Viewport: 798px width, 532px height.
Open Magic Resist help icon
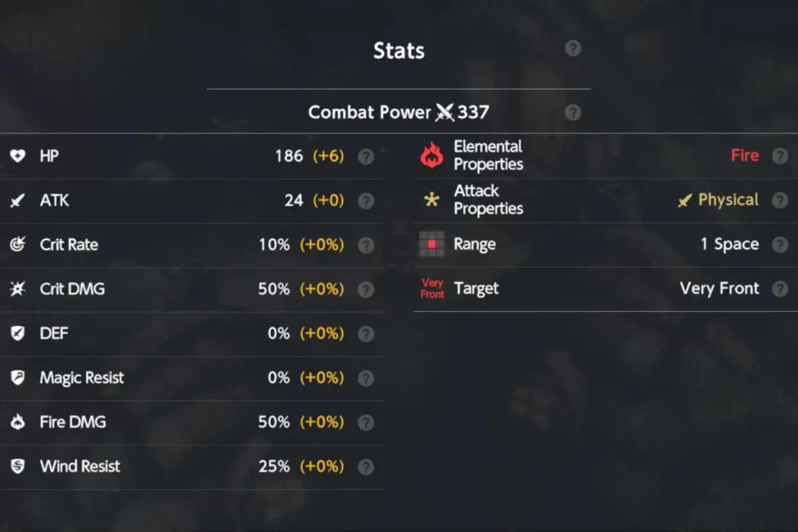[x=366, y=378]
